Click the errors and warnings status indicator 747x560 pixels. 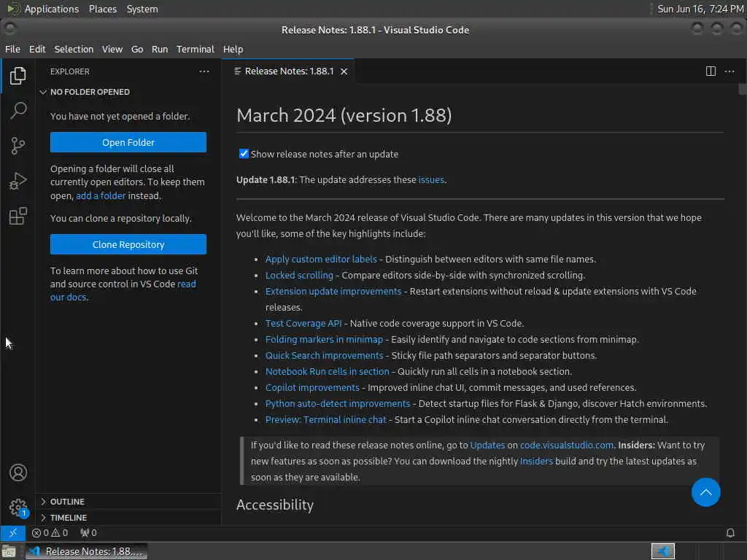point(50,533)
